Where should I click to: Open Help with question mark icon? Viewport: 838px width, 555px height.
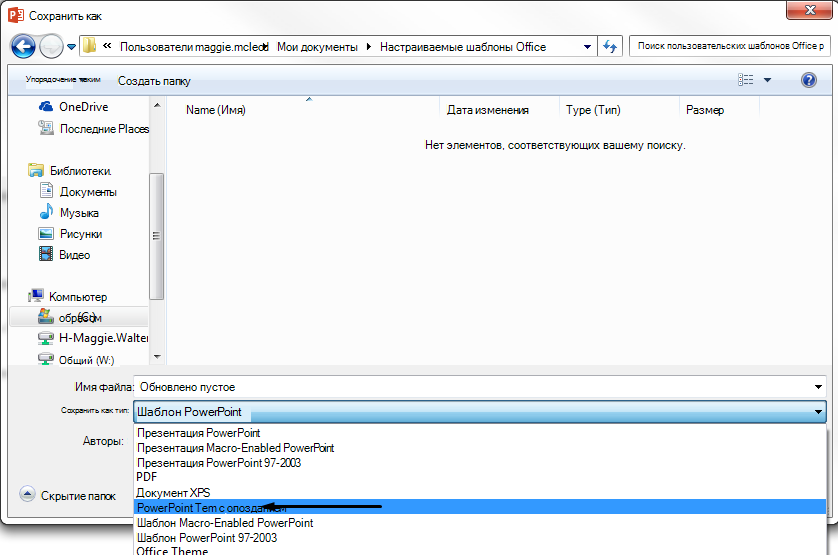point(809,80)
